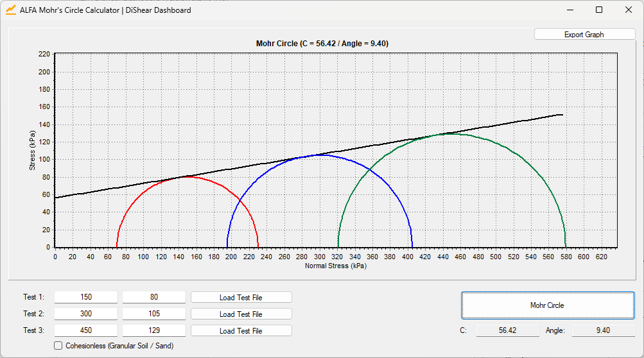This screenshot has width=644, height=358.
Task: Select the Test 1 field containing 80
Action: [x=154, y=298]
